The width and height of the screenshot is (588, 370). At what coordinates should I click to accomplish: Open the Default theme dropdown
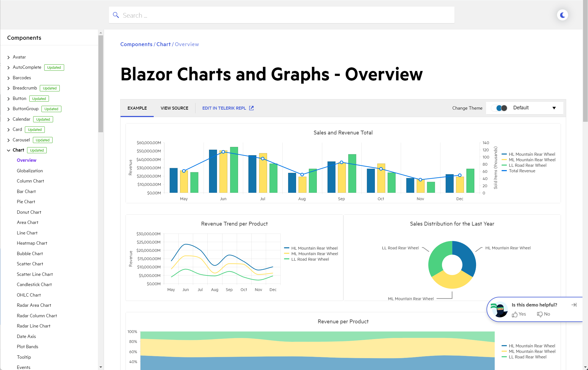point(554,108)
